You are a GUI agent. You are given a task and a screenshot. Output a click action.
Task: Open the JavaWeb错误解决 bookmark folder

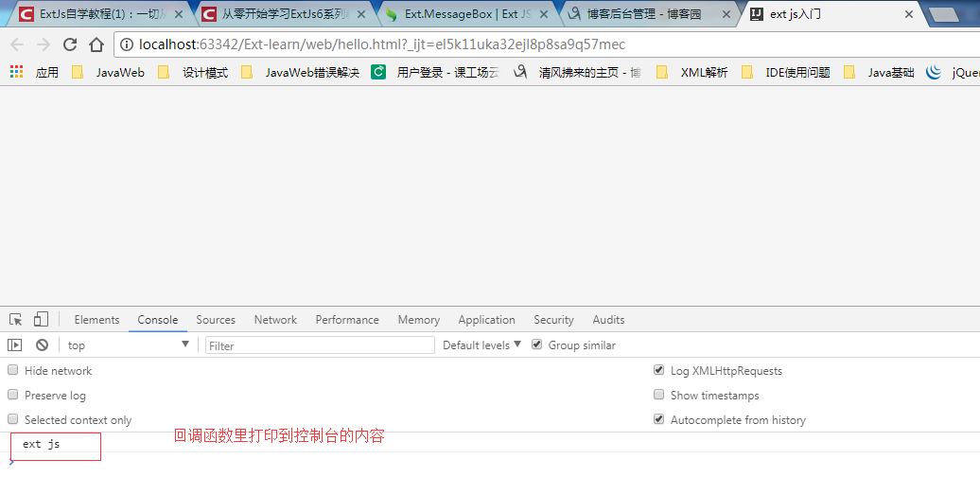(300, 73)
